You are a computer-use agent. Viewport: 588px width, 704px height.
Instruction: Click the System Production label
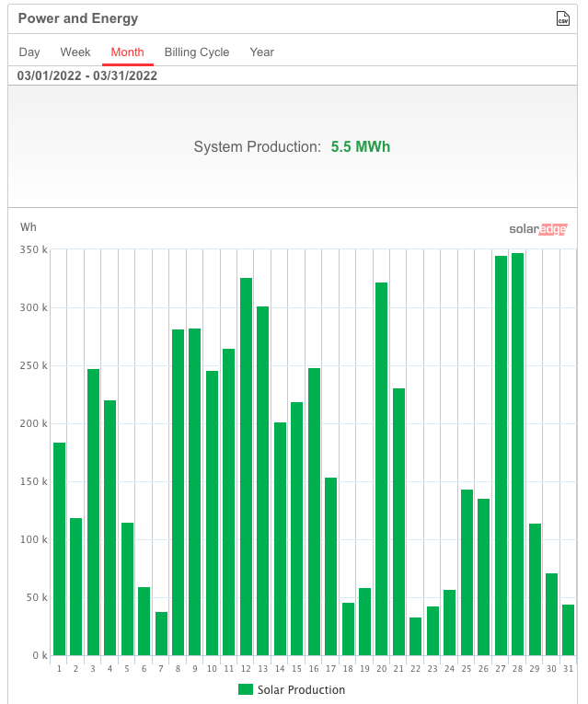click(258, 147)
